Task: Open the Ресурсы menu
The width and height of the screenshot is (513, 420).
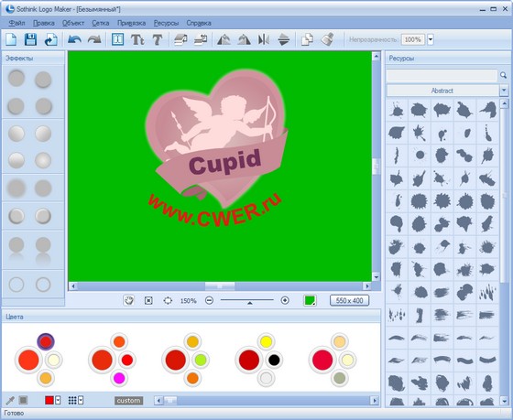Action: point(166,23)
